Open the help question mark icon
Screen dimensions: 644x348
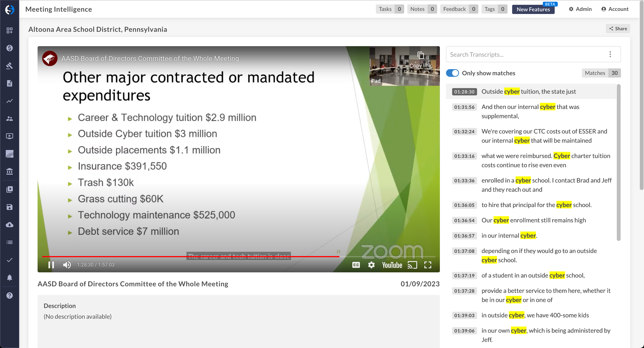pos(10,296)
